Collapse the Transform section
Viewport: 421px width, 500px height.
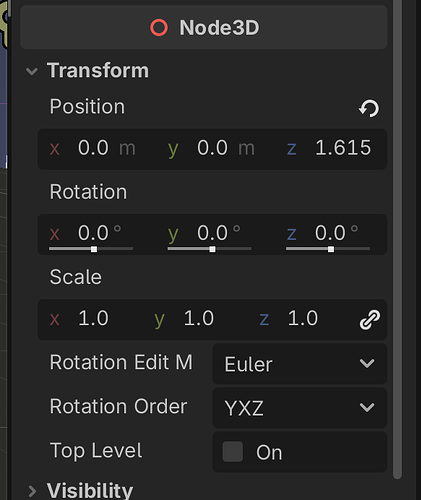pos(32,71)
